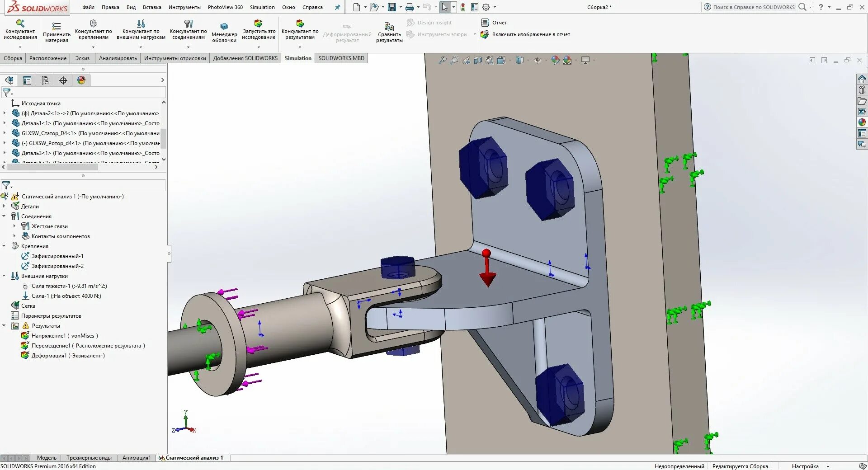
Task: Collapse the Внешние нагрузки node
Action: [x=5, y=276]
